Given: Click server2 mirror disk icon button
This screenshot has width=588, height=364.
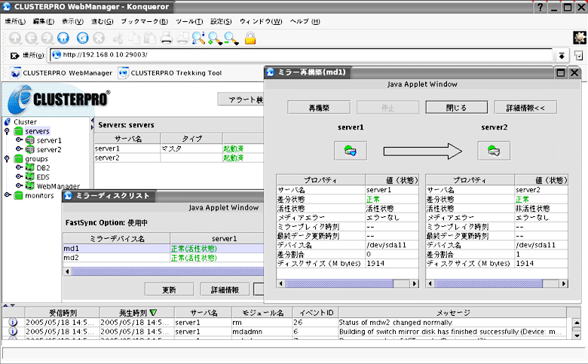Looking at the screenshot, I should pos(494,151).
